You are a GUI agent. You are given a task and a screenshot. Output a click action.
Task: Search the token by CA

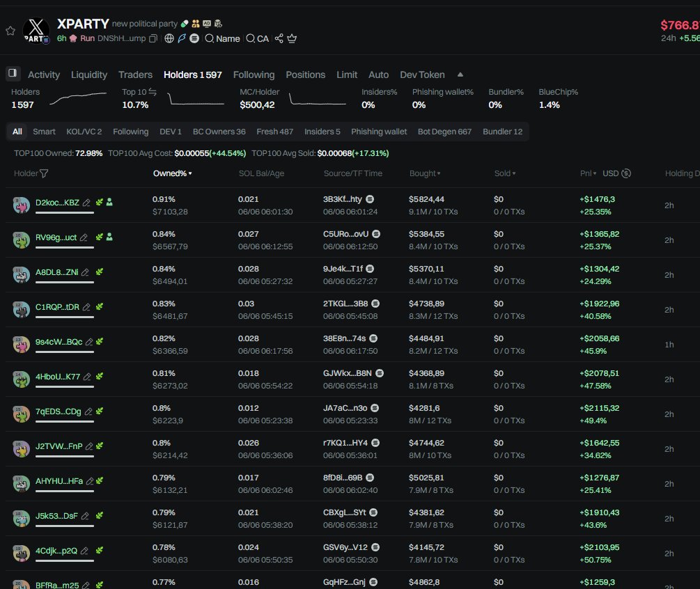258,39
